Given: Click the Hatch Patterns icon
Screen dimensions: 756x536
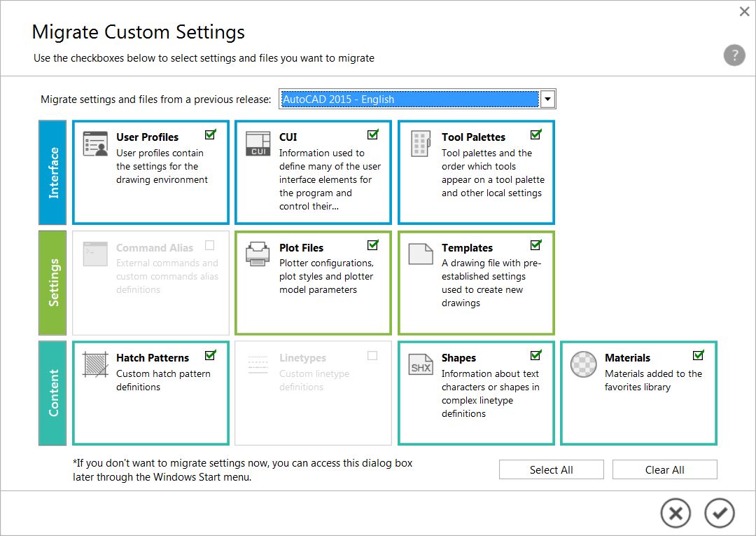Looking at the screenshot, I should tap(95, 364).
